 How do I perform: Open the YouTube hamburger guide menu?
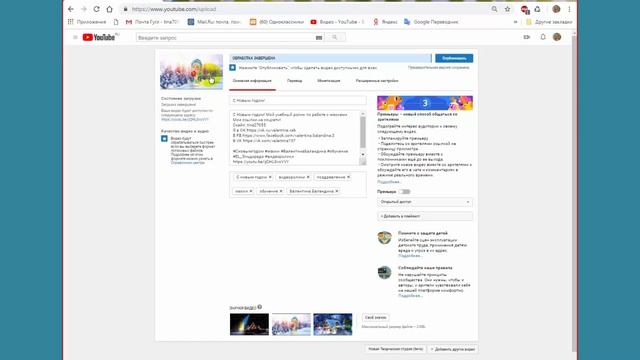coord(75,37)
